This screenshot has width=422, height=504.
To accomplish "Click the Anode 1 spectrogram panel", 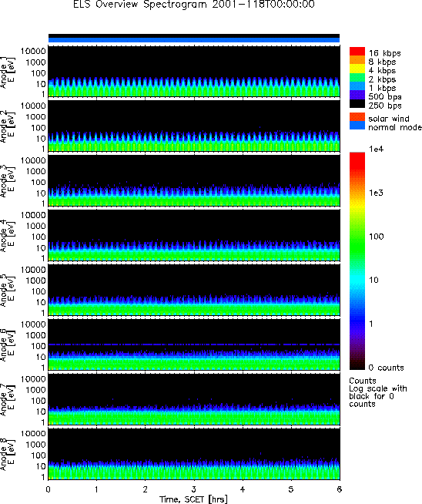I will coord(194,72).
